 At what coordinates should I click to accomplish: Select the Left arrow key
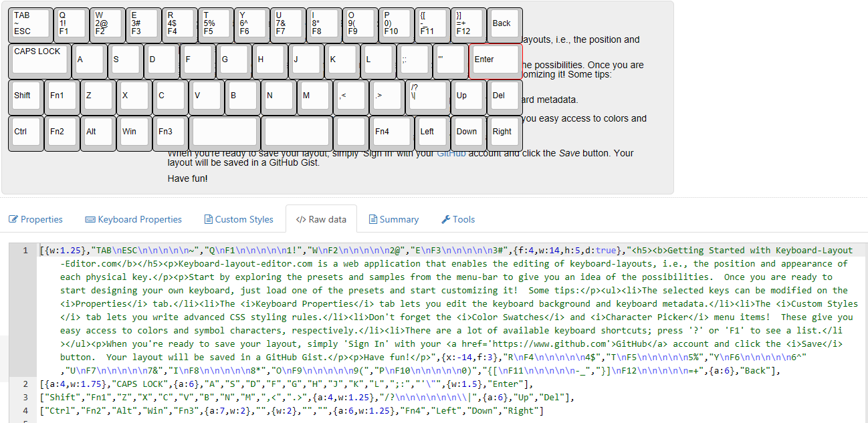433,134
